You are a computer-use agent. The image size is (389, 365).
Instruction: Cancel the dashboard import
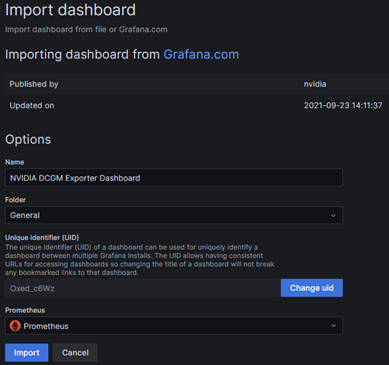tap(75, 353)
